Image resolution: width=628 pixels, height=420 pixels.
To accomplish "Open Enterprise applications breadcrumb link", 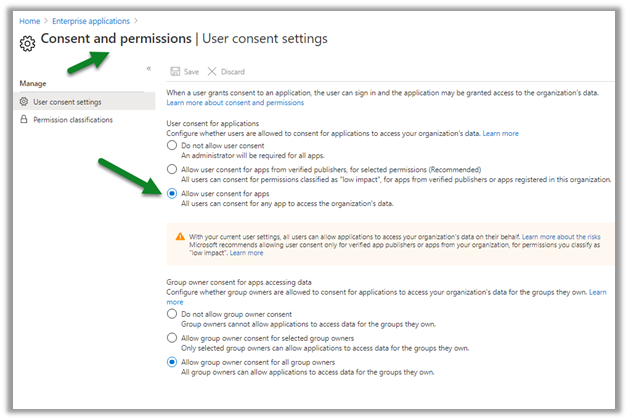I will pyautogui.click(x=92, y=20).
